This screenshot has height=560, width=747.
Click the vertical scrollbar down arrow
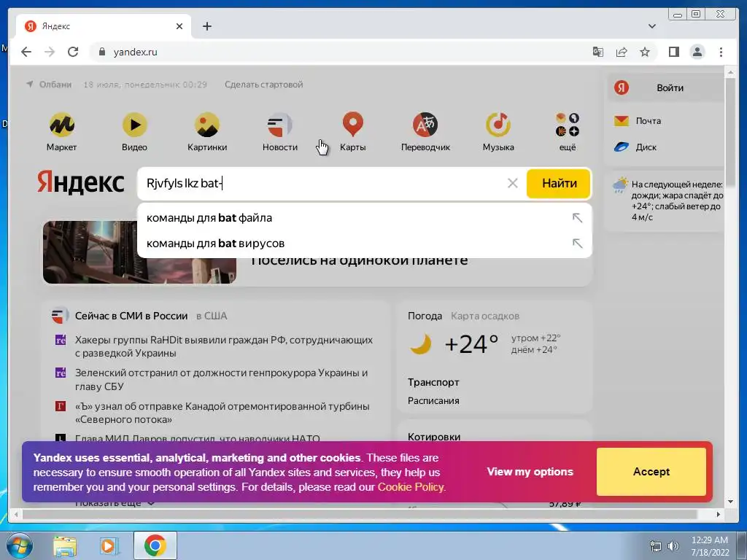[x=731, y=502]
